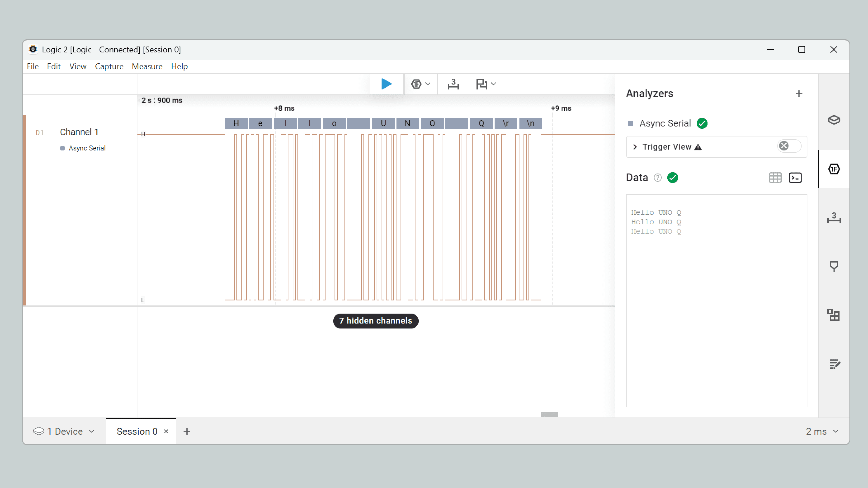Click the decoded 'U' byte frame
The width and height of the screenshot is (868, 488).
383,123
